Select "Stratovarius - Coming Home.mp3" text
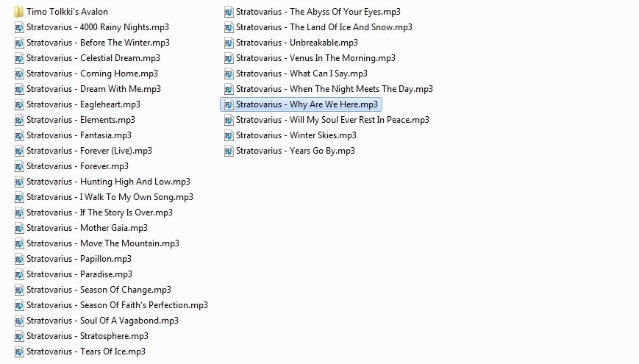Screen dimensions: 639x364 [92, 74]
